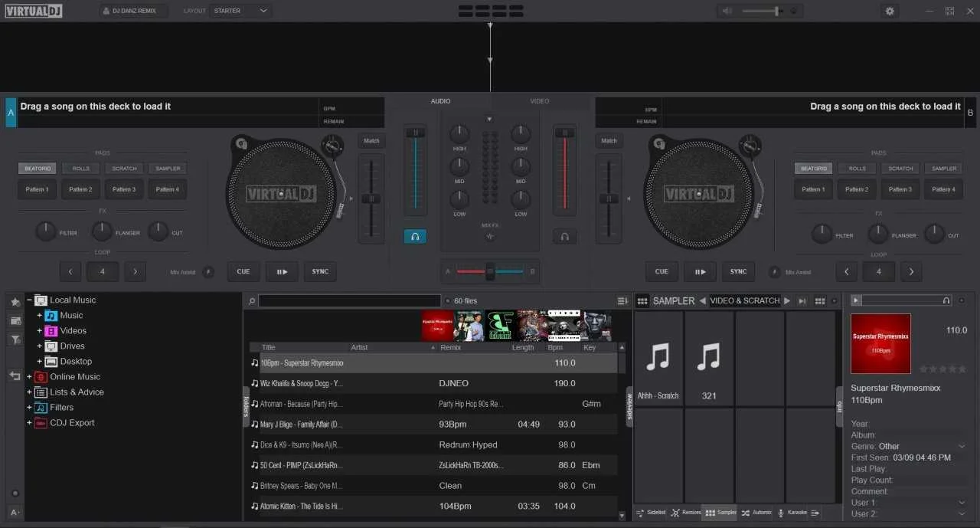This screenshot has width=980, height=528.
Task: Click loop half arrow on deck A
Action: 70,271
